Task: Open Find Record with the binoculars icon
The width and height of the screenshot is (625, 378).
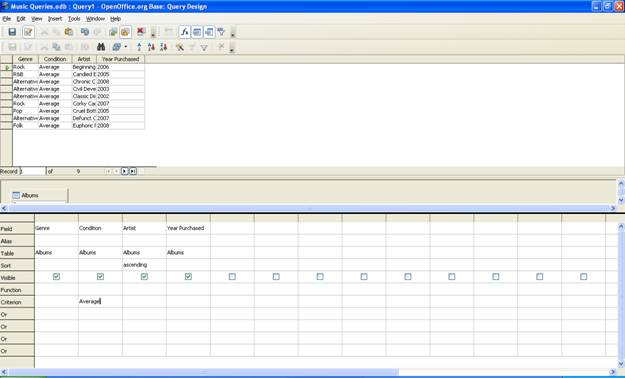Action: pos(101,47)
